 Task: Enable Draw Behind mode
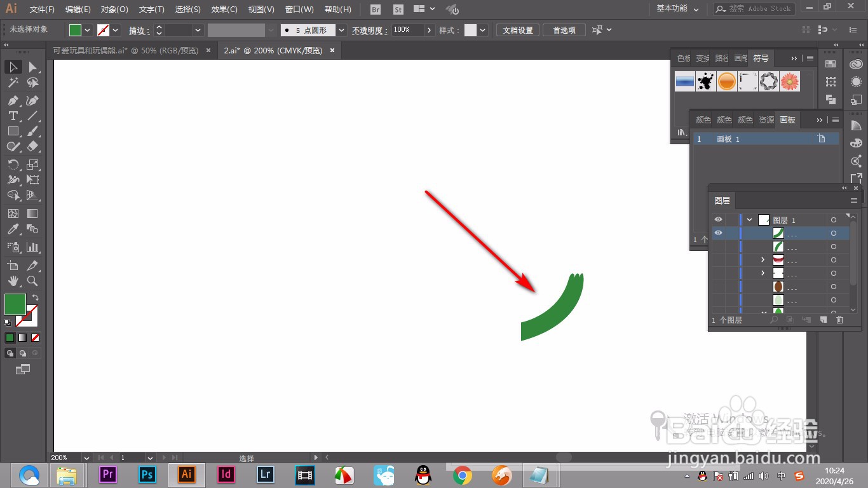(23, 353)
